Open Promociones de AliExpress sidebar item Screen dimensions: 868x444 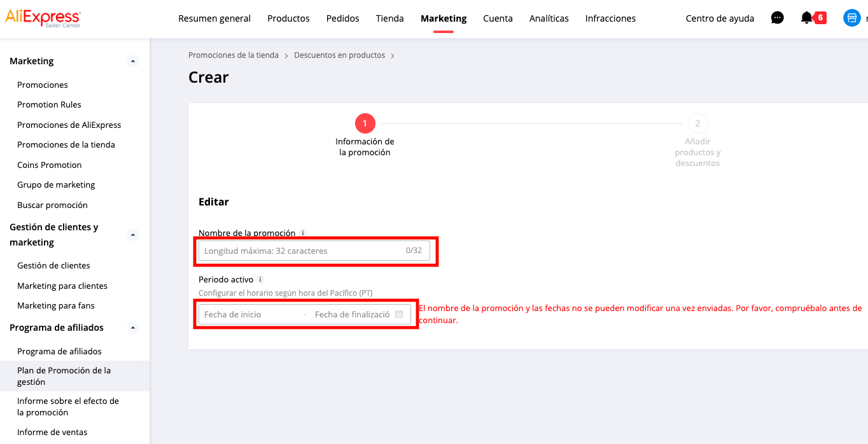coord(69,125)
